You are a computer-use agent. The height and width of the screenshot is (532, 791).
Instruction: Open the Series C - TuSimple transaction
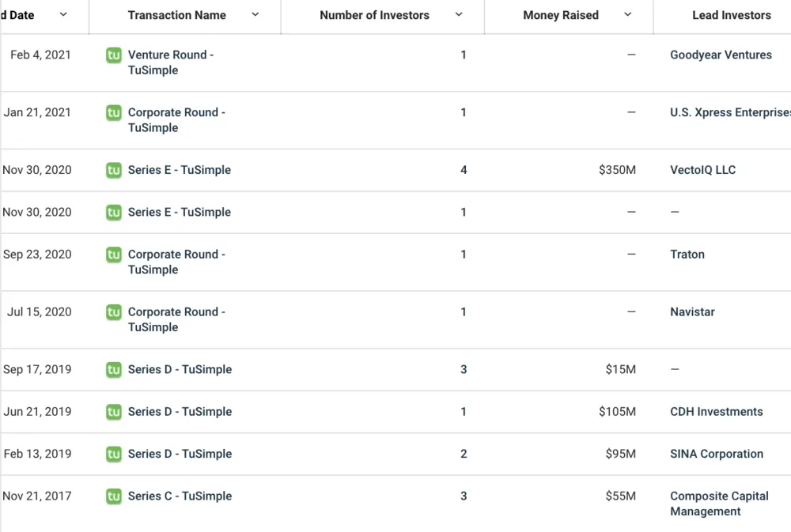tap(180, 496)
